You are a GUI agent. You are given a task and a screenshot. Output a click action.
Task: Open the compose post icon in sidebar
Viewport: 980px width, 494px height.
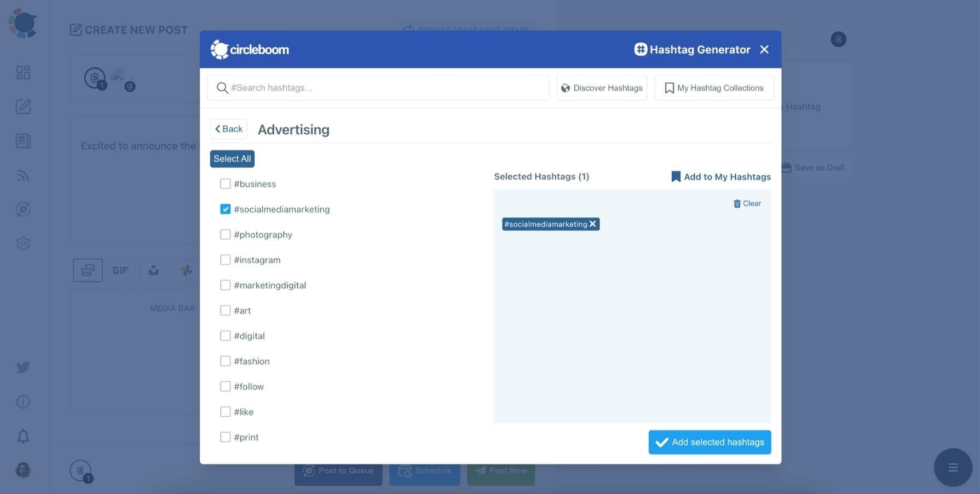point(23,106)
